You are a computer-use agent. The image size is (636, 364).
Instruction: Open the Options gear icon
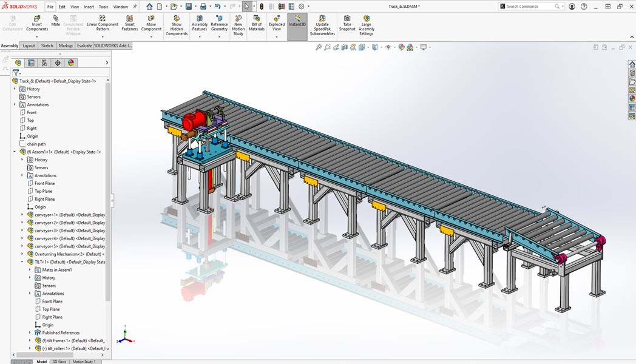[302, 7]
